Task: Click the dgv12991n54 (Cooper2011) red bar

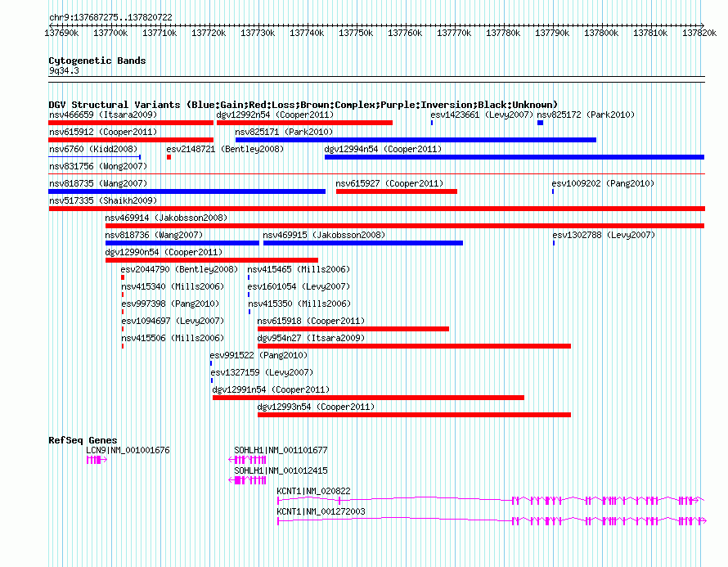Action: pyautogui.click(x=368, y=398)
